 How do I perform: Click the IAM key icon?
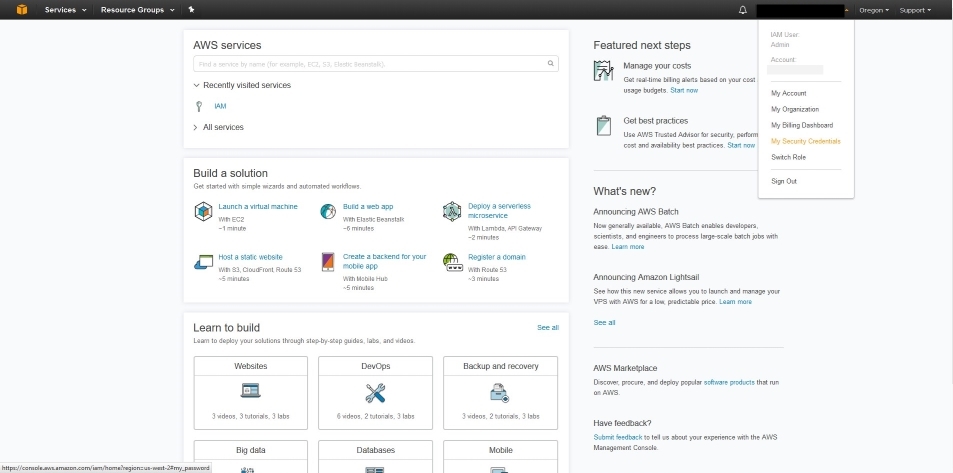coord(199,106)
